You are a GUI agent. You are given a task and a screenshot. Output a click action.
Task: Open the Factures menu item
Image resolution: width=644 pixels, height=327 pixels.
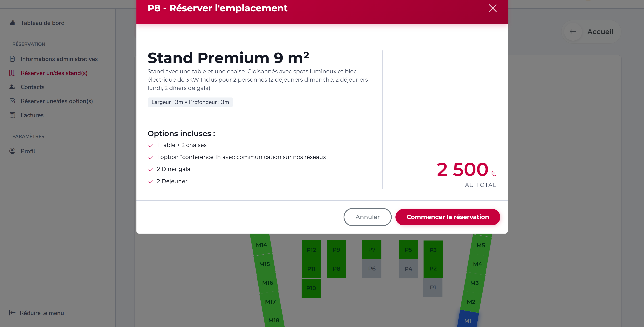pyautogui.click(x=32, y=115)
